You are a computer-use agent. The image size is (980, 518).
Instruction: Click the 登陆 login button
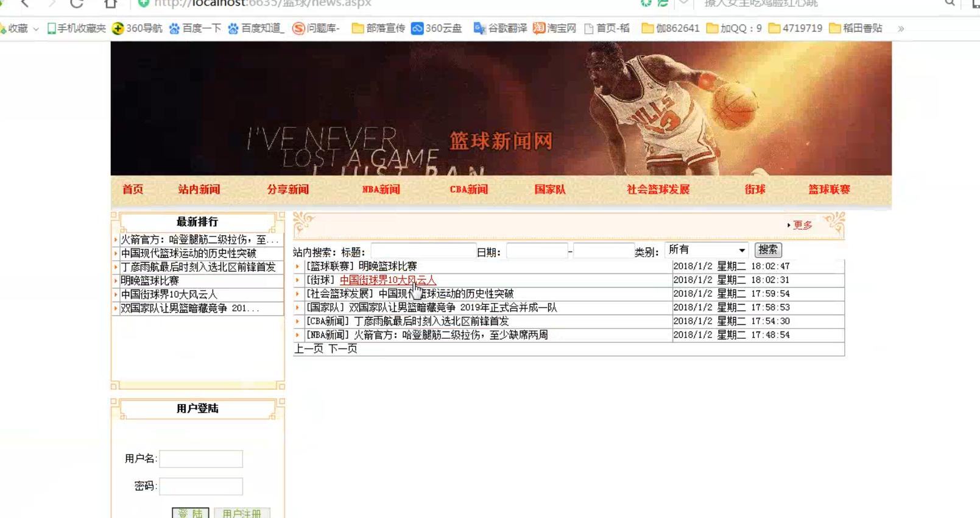tap(191, 513)
